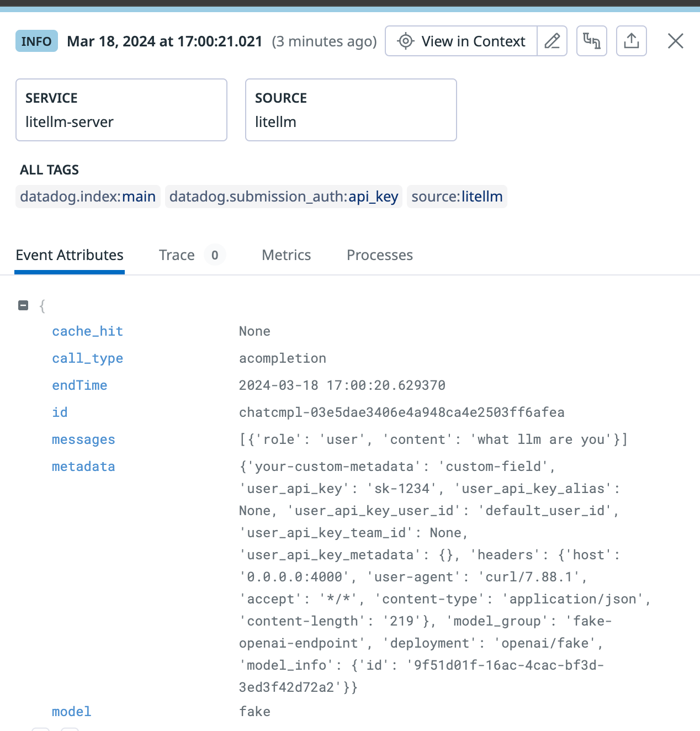Click the View in Context button
Image resolution: width=700 pixels, height=731 pixels.
(473, 41)
